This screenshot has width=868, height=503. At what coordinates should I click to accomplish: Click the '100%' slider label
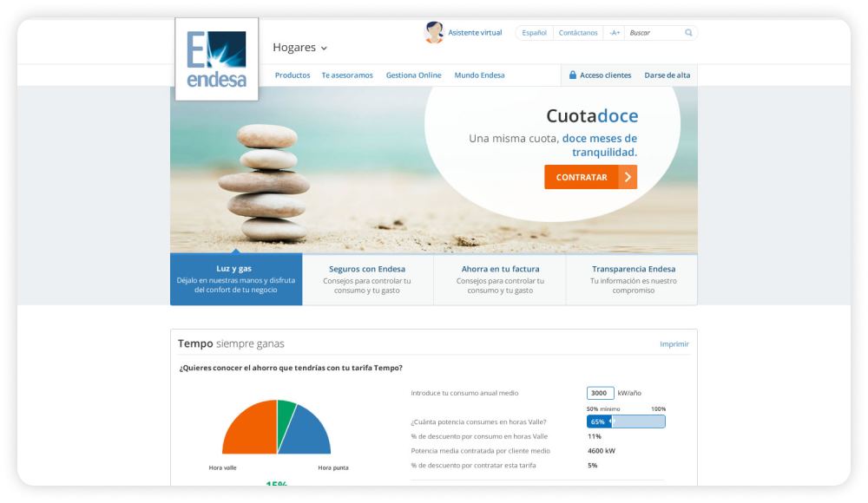click(658, 409)
